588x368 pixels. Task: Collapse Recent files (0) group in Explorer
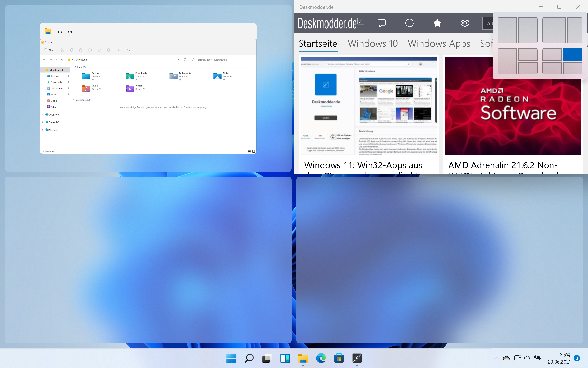pyautogui.click(x=73, y=100)
